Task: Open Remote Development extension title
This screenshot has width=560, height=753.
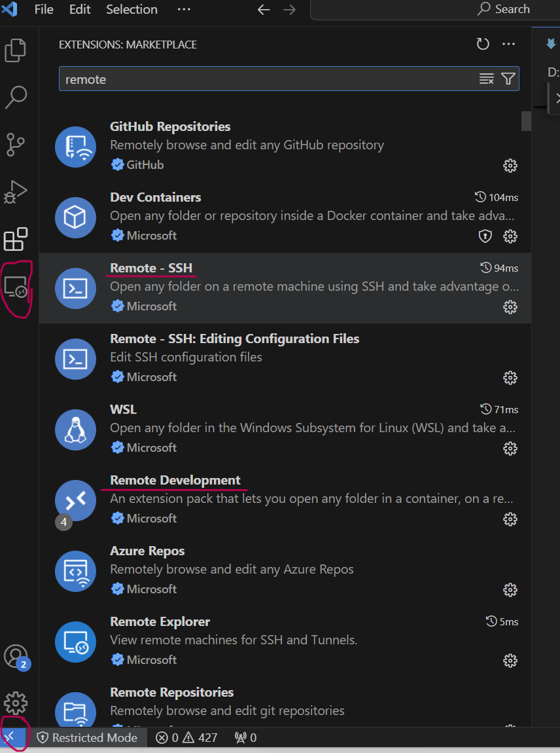Action: pos(175,480)
